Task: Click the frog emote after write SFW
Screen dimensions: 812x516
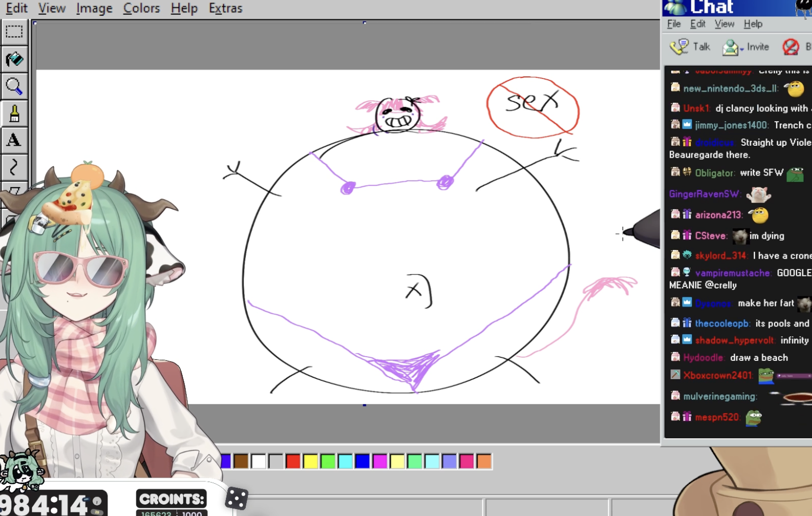Action: tap(795, 174)
